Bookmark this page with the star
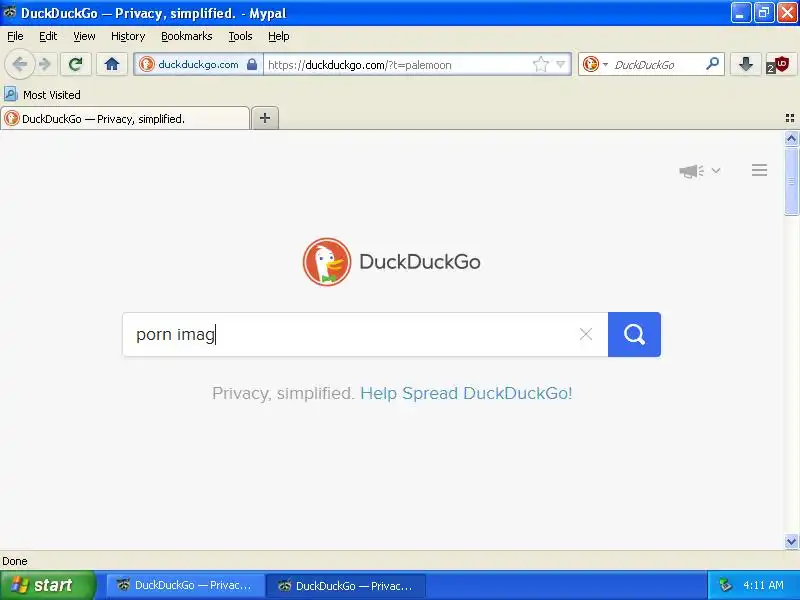The height and width of the screenshot is (600, 800). coord(540,64)
